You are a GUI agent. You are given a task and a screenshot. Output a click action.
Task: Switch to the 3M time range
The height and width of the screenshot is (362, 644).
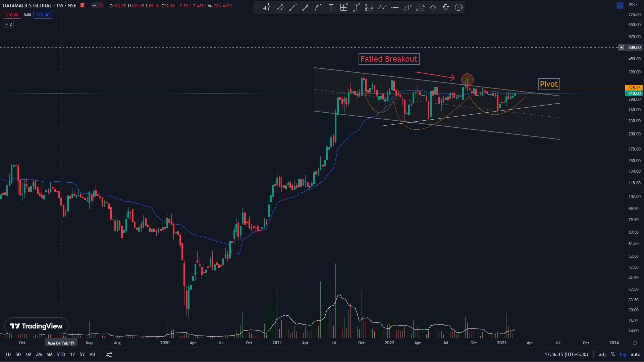tap(39, 354)
